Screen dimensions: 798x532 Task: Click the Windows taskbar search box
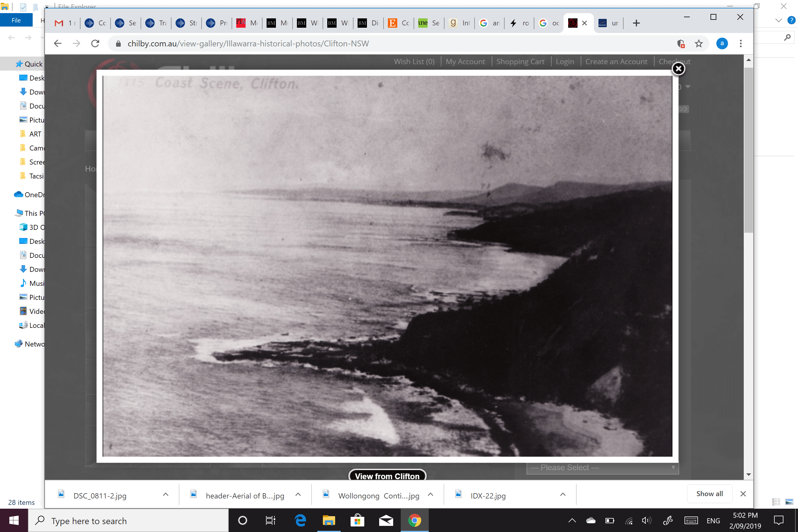pyautogui.click(x=129, y=521)
